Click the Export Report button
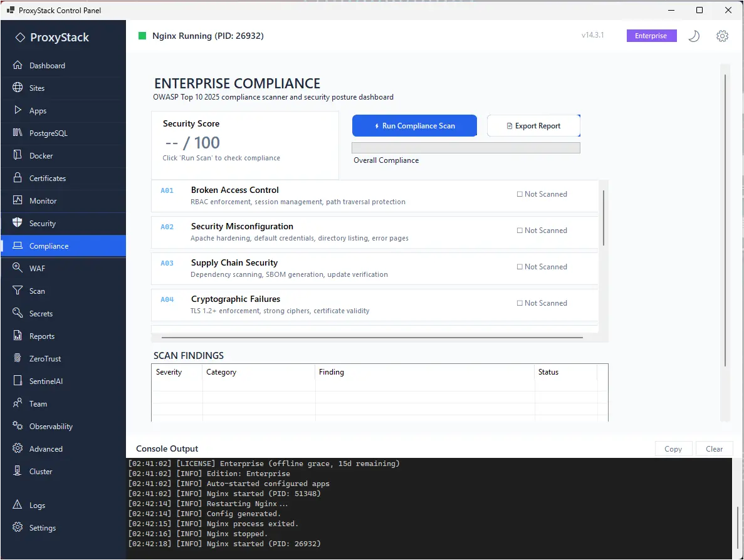 pos(533,126)
